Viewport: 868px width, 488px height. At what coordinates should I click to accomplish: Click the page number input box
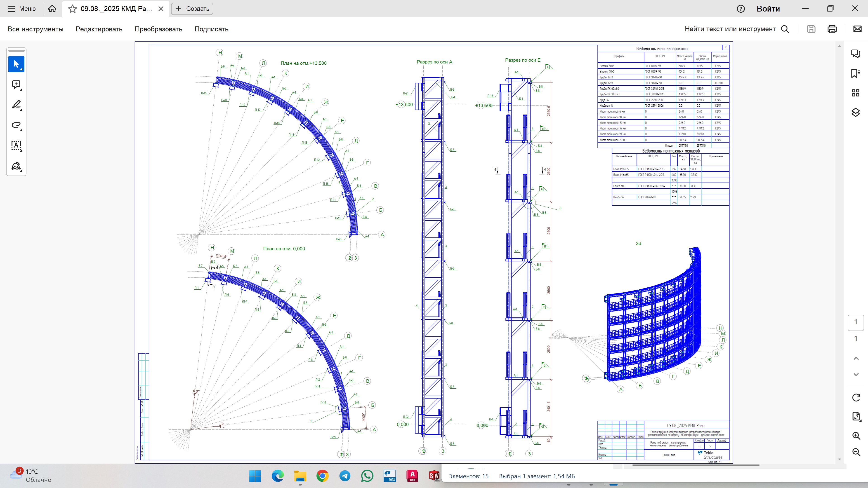[856, 322]
